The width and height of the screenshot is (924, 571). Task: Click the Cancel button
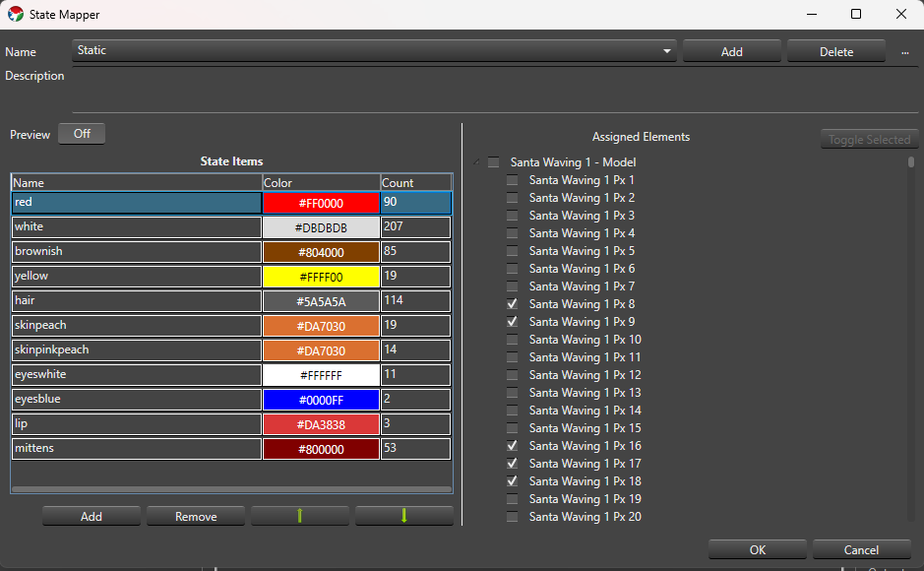(862, 549)
